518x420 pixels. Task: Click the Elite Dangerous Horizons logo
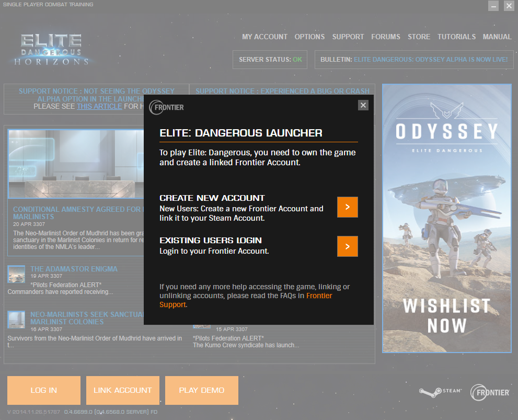[x=51, y=50]
